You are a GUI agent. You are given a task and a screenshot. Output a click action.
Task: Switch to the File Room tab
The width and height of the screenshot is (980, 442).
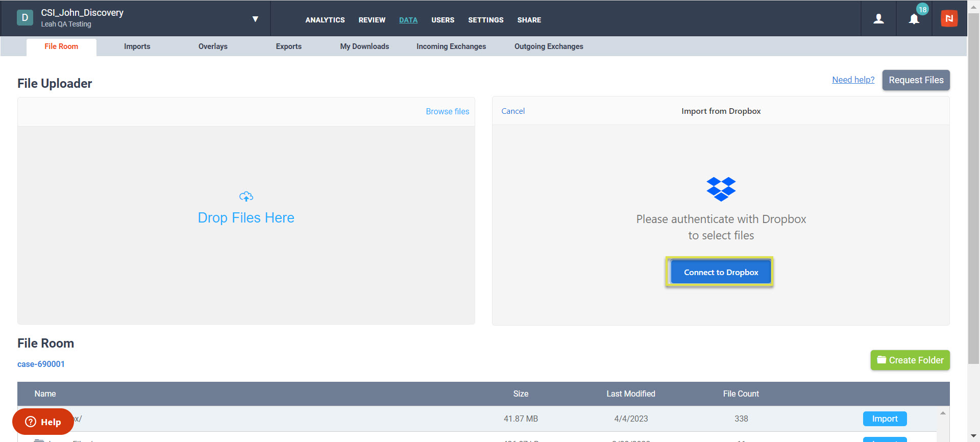61,46
